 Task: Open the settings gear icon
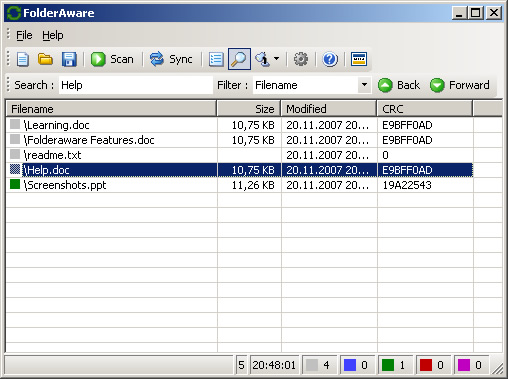[x=301, y=59]
